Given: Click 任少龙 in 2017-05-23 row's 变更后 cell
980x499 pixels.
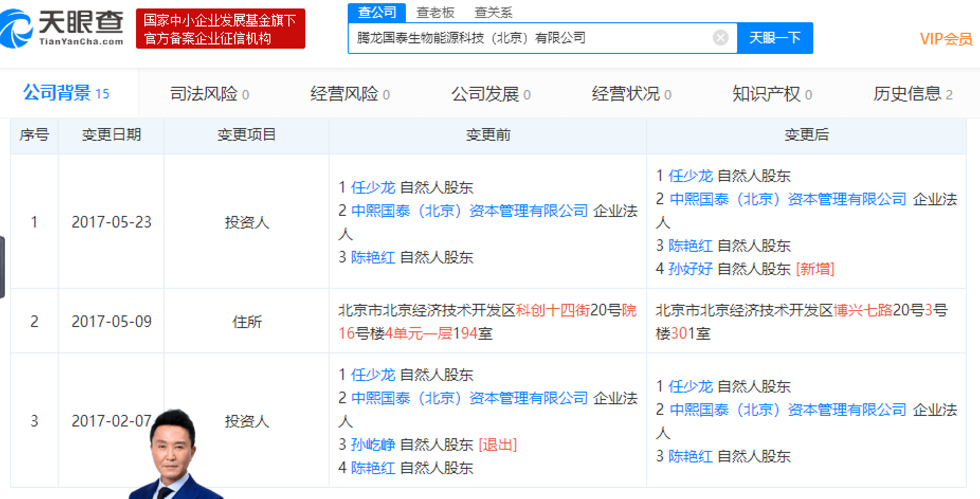Looking at the screenshot, I should [x=691, y=176].
